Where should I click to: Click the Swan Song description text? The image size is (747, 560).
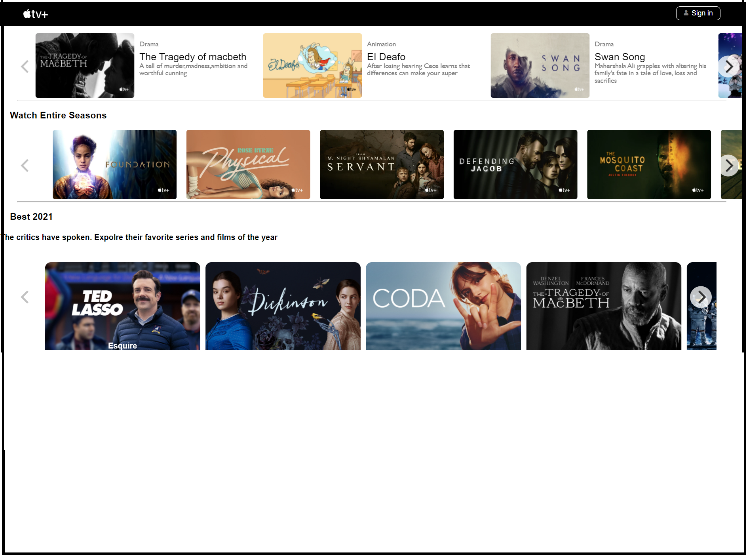(x=650, y=73)
